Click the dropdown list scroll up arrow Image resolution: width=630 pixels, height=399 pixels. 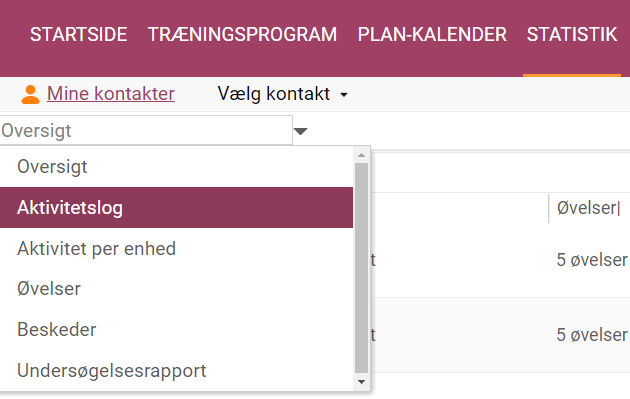361,155
